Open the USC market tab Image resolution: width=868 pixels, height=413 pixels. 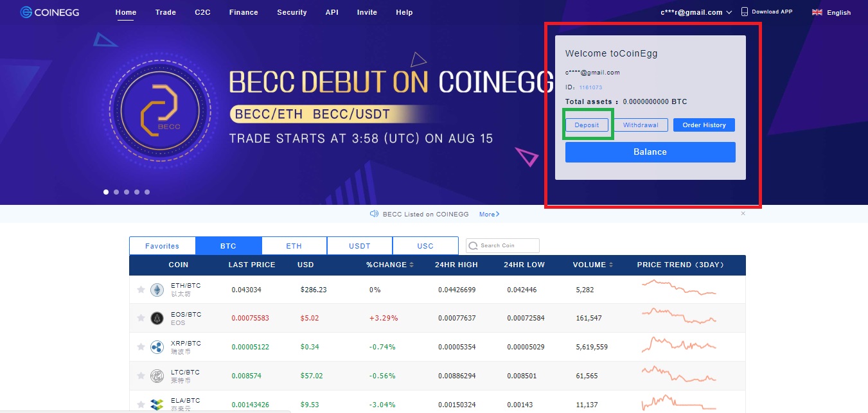coord(425,246)
